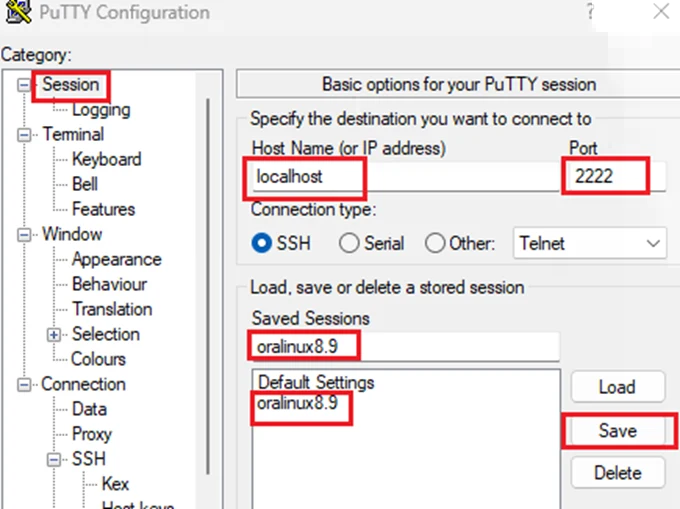
Task: Collapse the Window tree node
Action: coord(24,235)
